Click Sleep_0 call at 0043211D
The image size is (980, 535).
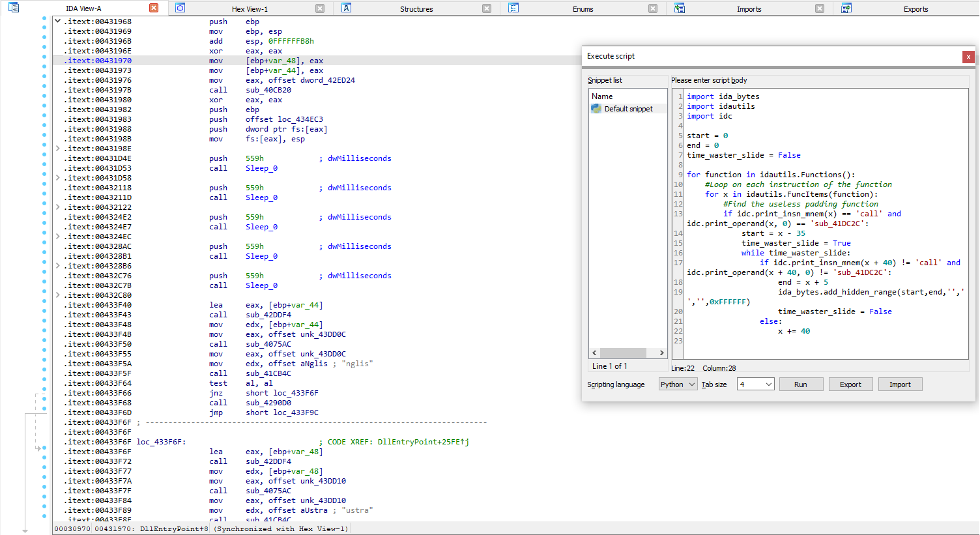click(x=261, y=197)
